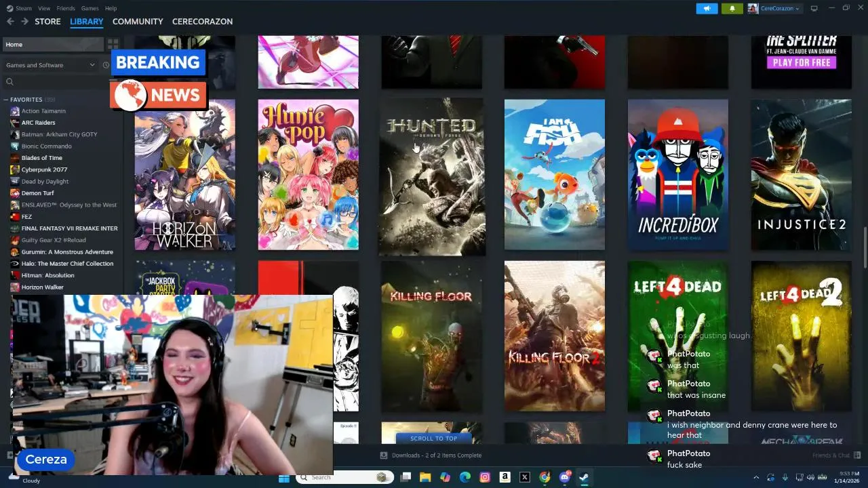Select Hunted: The Demon's Forge cover
The width and height of the screenshot is (868, 488).
tap(431, 176)
